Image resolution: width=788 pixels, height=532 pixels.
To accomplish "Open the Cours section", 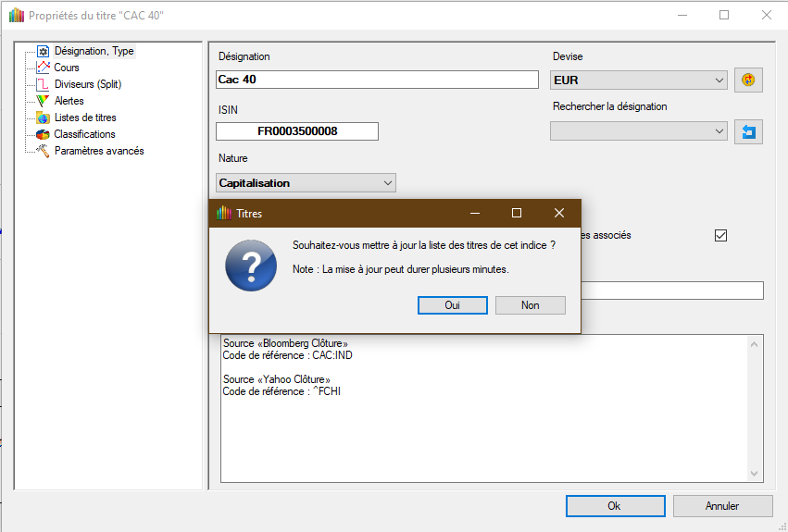I will coord(67,68).
